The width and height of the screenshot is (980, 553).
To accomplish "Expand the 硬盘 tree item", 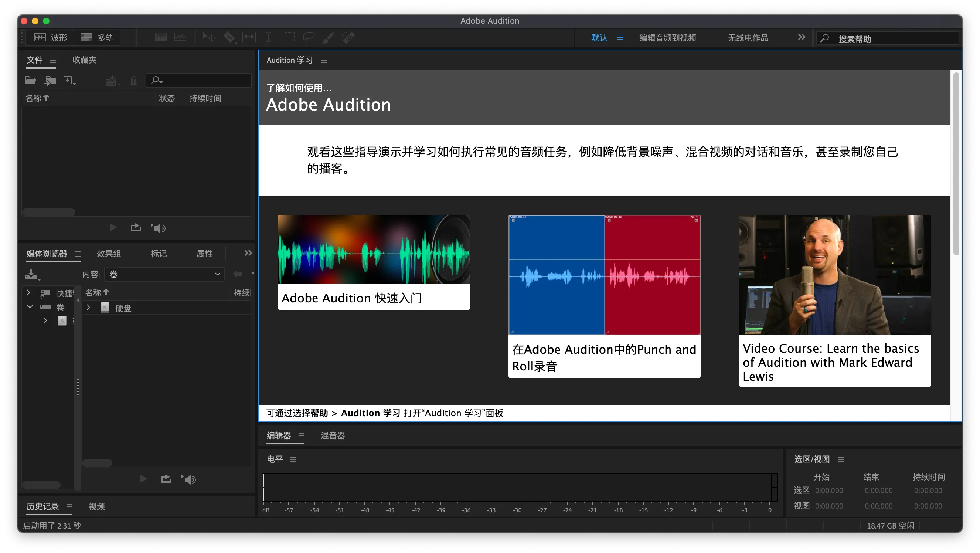I will (x=88, y=308).
